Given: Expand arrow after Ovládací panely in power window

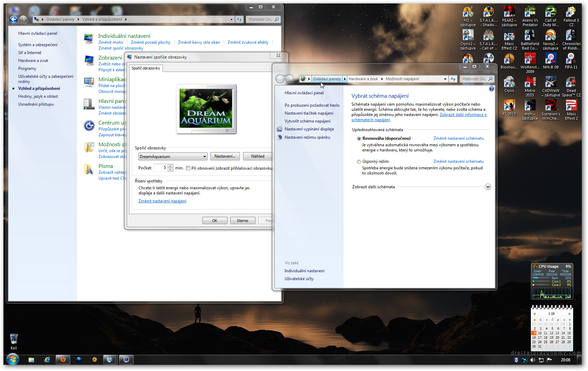Looking at the screenshot, I should 345,79.
